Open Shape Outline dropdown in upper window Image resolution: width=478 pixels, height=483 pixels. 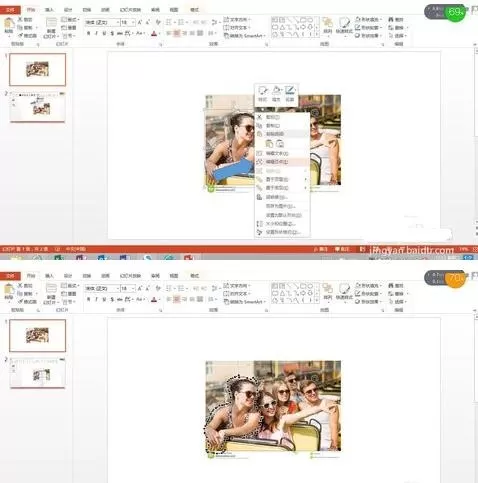369,28
